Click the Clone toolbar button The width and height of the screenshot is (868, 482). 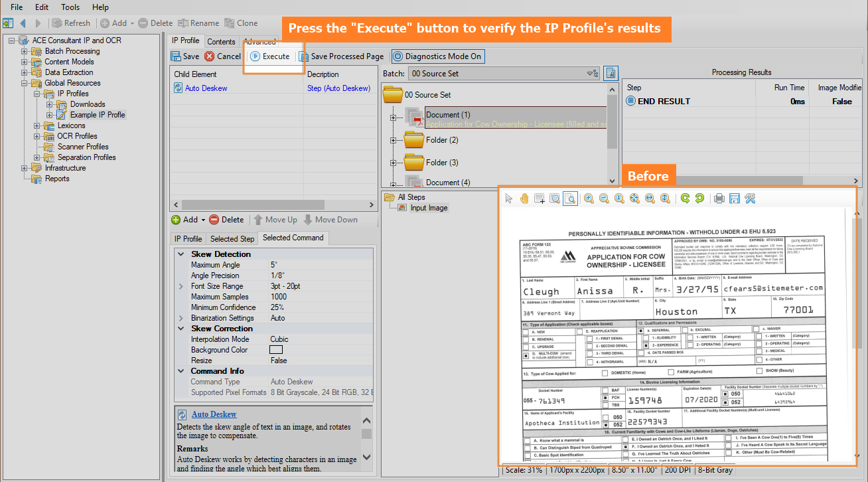tap(242, 23)
